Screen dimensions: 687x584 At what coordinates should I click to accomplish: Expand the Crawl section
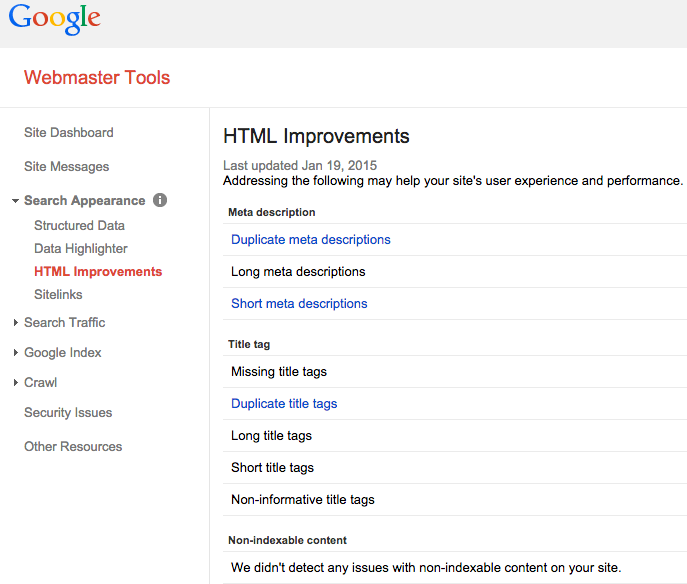[16, 383]
